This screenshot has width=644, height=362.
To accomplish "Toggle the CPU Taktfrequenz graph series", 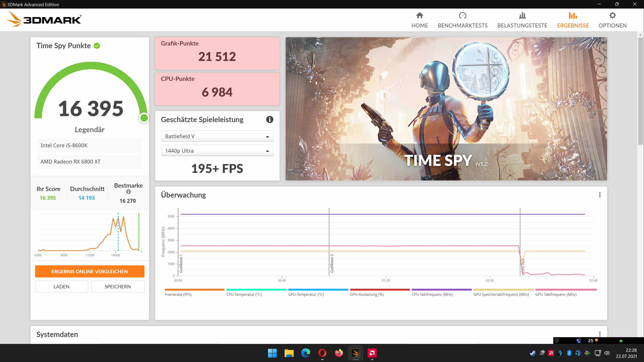I will tap(432, 295).
